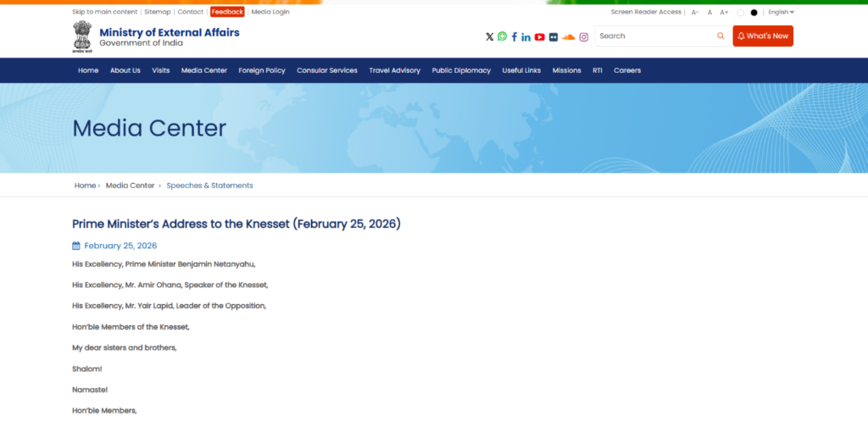Click the red Feedback button
868x427 pixels.
[x=227, y=12]
